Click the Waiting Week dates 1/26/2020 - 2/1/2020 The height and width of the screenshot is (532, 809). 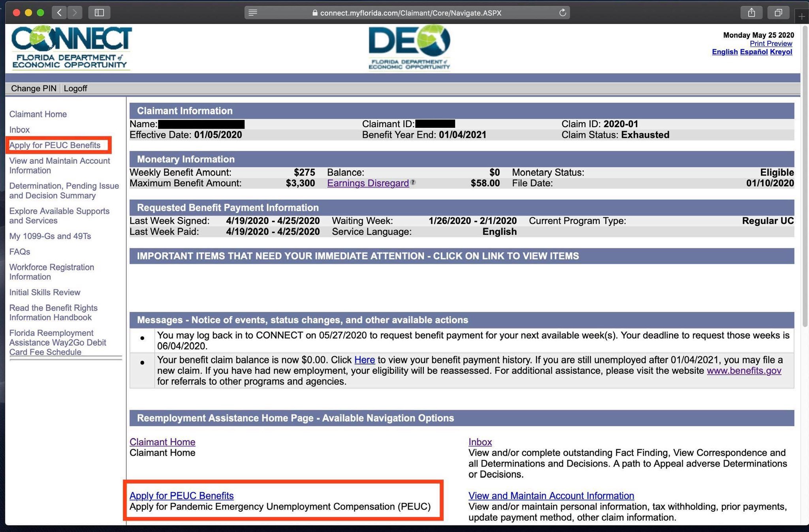[472, 221]
